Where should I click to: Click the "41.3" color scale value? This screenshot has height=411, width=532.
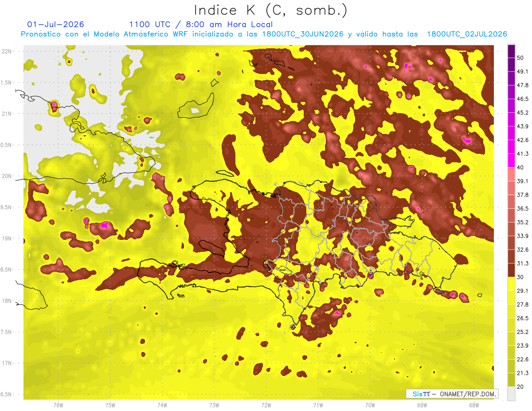(523, 154)
